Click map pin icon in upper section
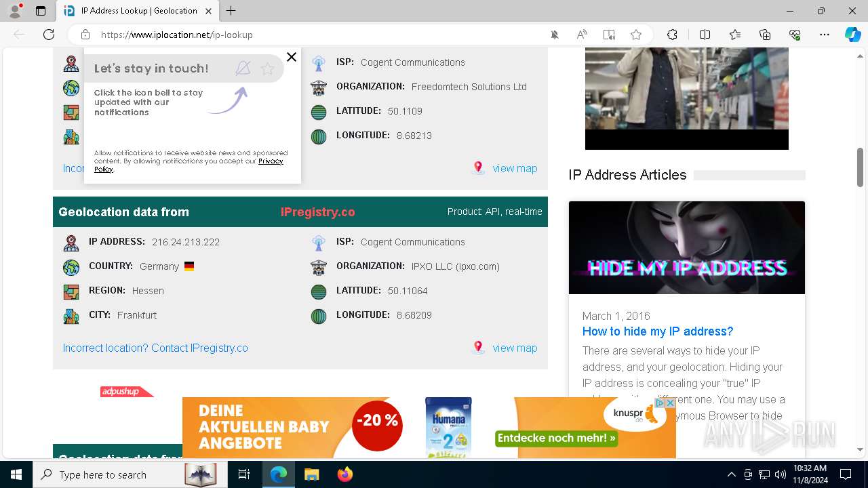The height and width of the screenshot is (488, 868). [479, 168]
